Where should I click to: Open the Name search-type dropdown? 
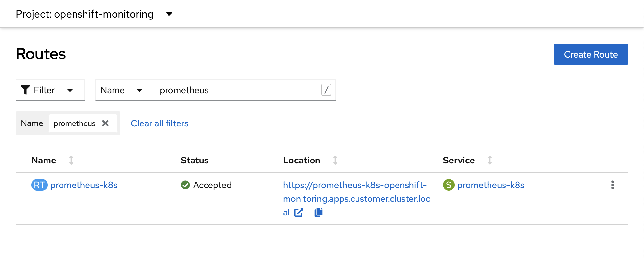pyautogui.click(x=124, y=90)
